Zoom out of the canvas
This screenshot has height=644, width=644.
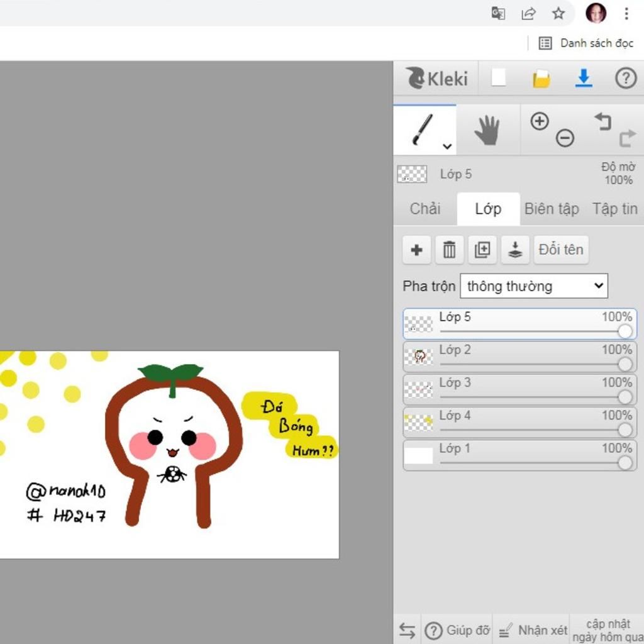(565, 138)
